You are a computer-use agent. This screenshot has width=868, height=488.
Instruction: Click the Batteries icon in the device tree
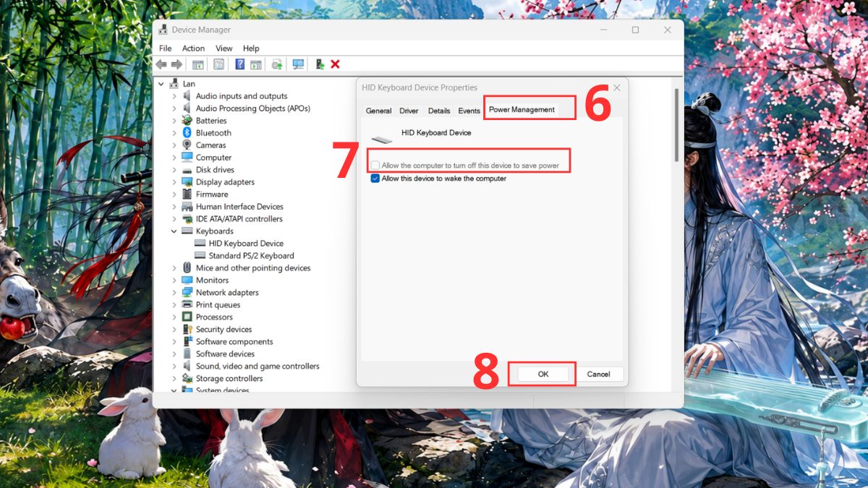pos(187,121)
